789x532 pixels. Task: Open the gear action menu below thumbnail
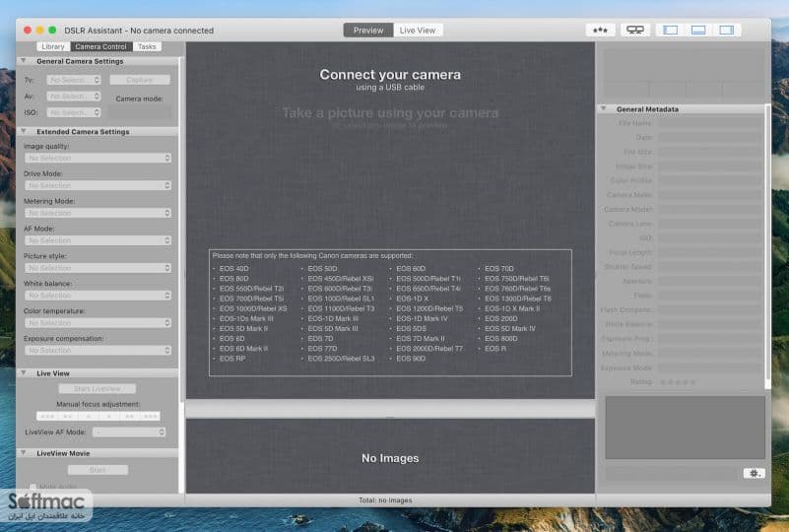pyautogui.click(x=754, y=473)
